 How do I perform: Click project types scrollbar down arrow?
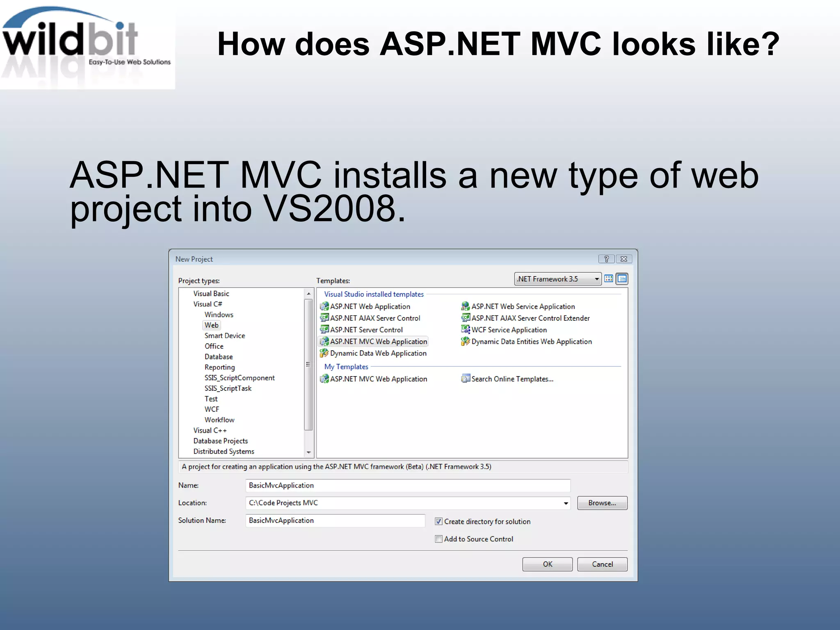click(309, 452)
